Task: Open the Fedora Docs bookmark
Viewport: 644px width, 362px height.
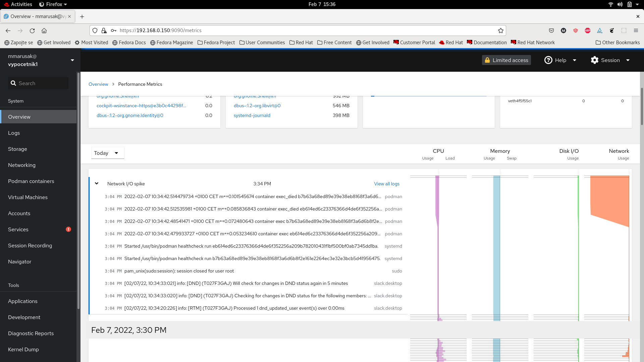Action: pos(129,43)
